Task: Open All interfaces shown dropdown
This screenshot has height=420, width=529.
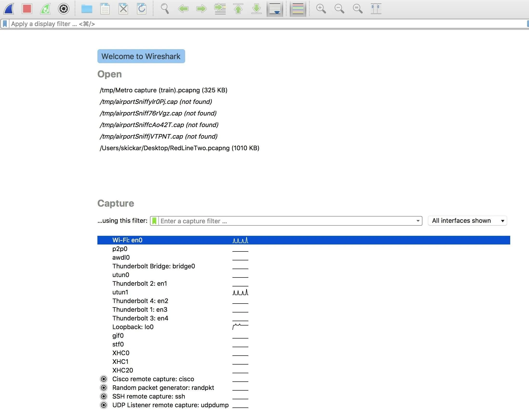Action: (x=467, y=221)
